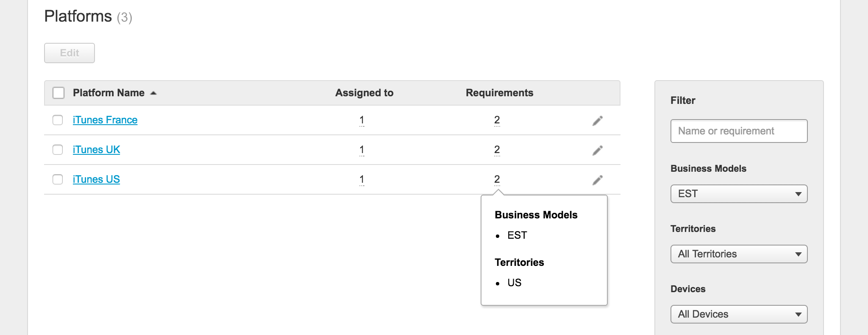This screenshot has height=335, width=868.
Task: Focus the Name or requirement filter field
Action: click(x=739, y=131)
